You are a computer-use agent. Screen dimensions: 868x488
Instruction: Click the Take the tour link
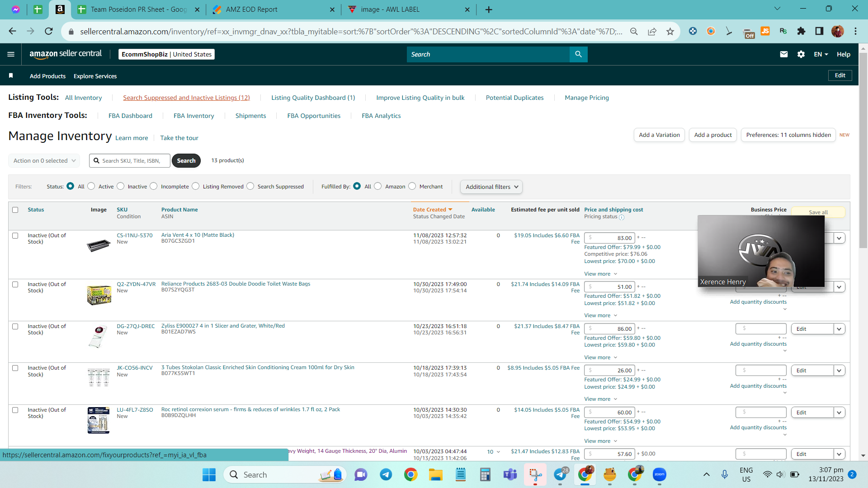tap(179, 138)
